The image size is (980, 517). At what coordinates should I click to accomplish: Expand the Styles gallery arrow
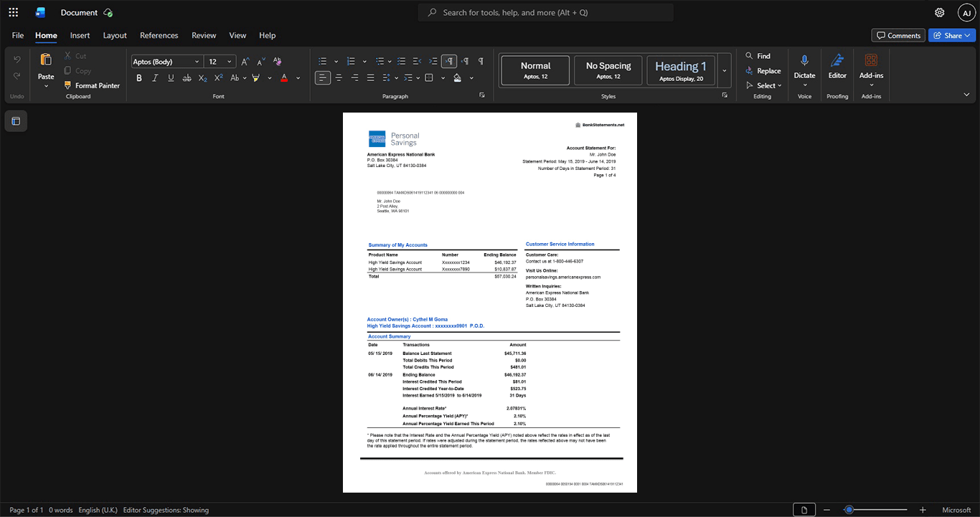click(725, 70)
